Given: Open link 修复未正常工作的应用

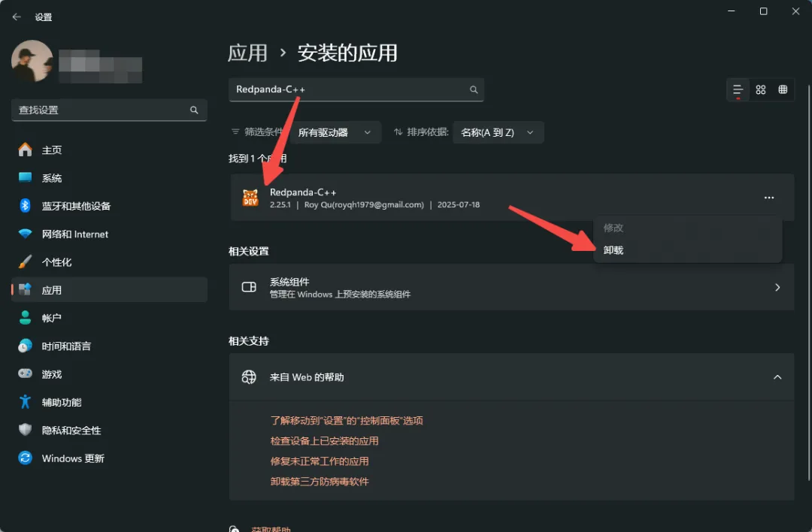Looking at the screenshot, I should coord(320,461).
